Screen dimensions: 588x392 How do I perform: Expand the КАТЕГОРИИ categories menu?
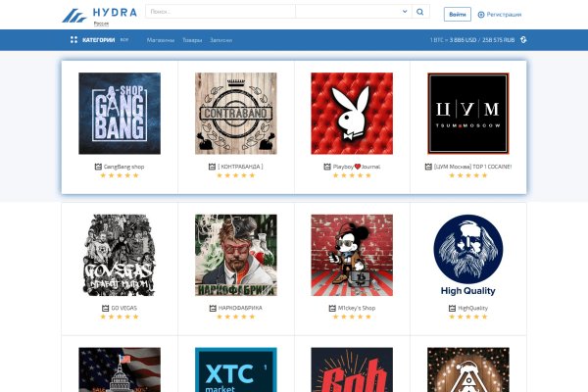(x=98, y=40)
